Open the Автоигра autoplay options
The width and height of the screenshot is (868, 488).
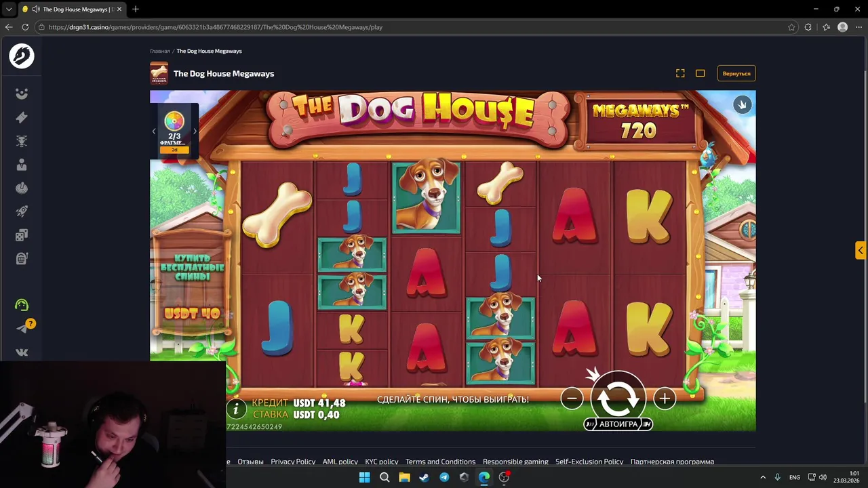coord(618,424)
